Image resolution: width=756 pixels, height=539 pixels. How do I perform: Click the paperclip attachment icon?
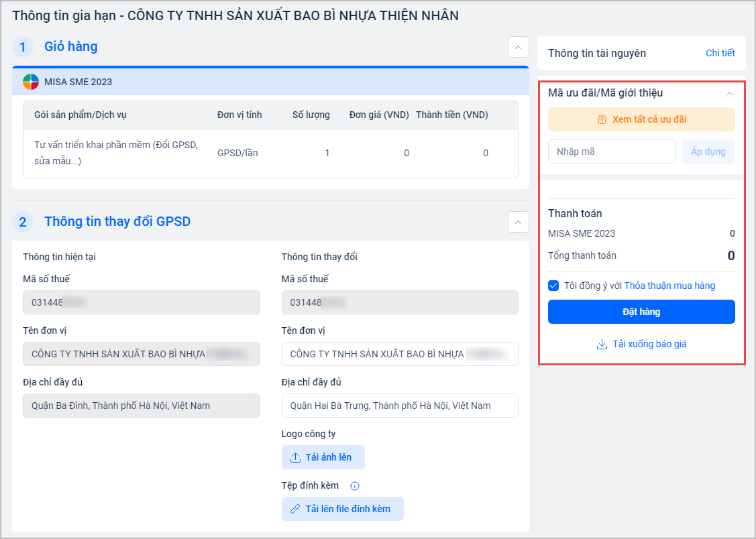[295, 509]
